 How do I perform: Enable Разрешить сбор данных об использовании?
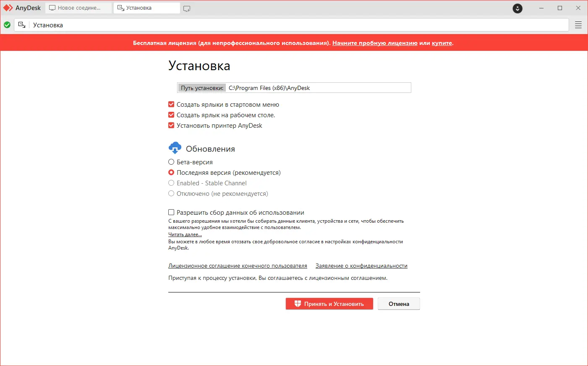[171, 212]
